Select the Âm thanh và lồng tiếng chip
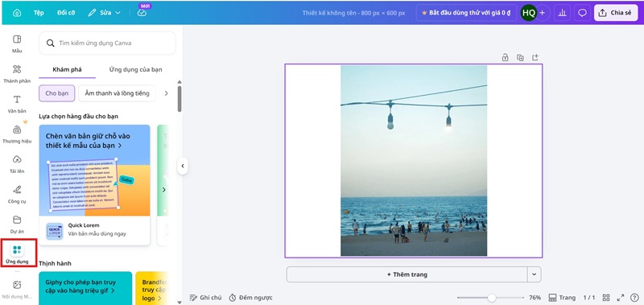 117,93
